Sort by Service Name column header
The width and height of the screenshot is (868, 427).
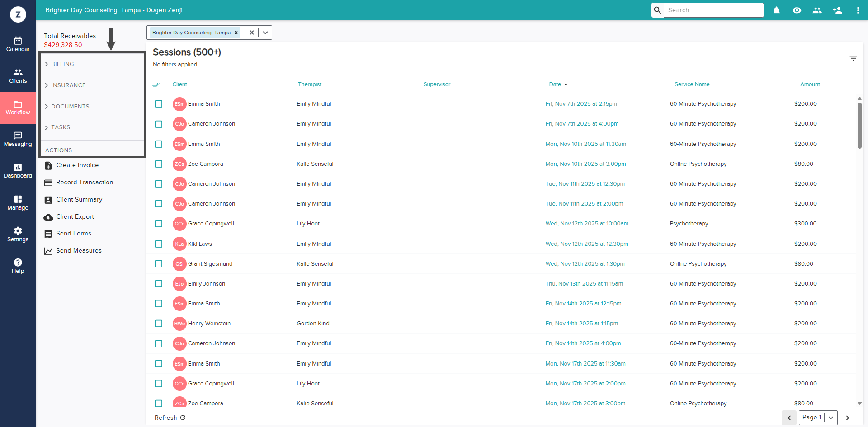pyautogui.click(x=692, y=84)
